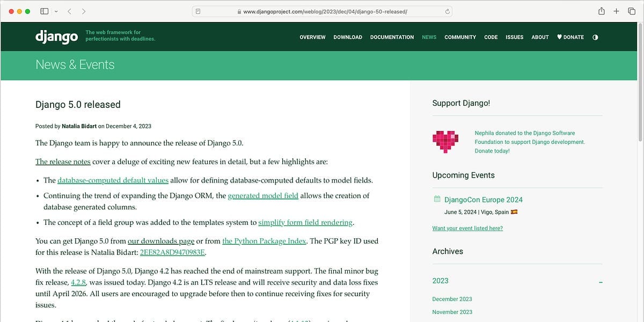The width and height of the screenshot is (644, 322).
Task: Click the Want your event listed here link
Action: (x=468, y=228)
